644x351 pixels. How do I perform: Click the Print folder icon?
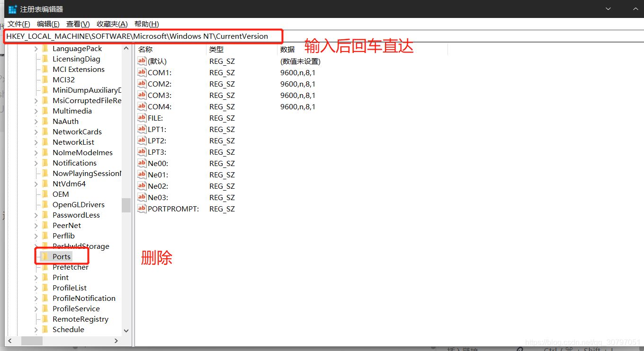pos(45,277)
